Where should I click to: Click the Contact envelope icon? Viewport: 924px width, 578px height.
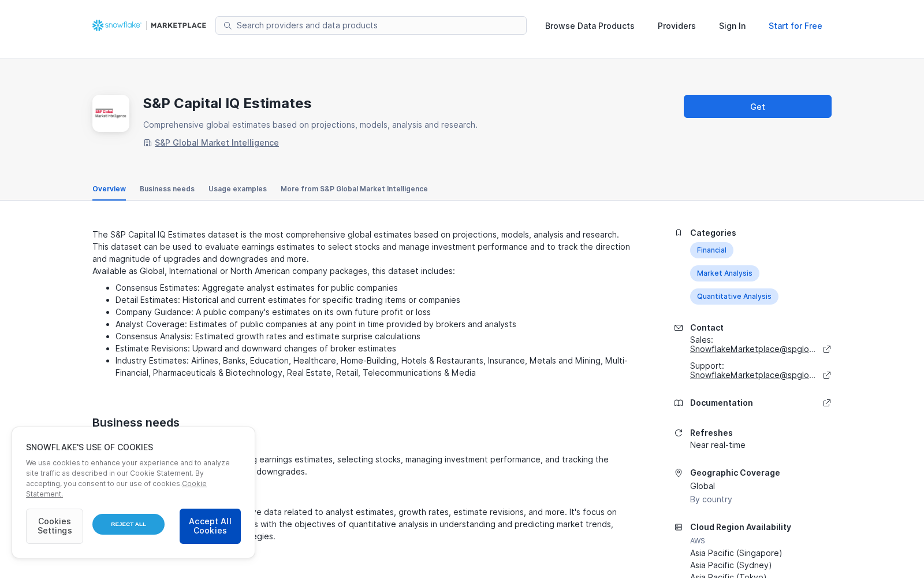coord(679,328)
